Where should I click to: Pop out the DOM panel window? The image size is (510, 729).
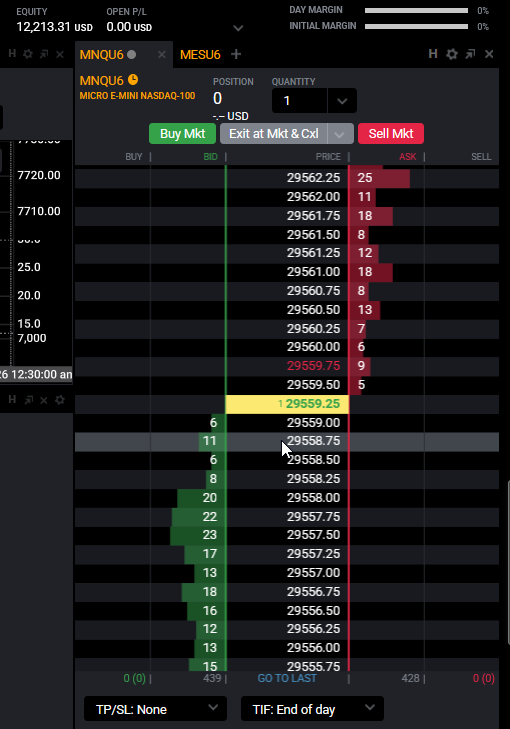[470, 54]
